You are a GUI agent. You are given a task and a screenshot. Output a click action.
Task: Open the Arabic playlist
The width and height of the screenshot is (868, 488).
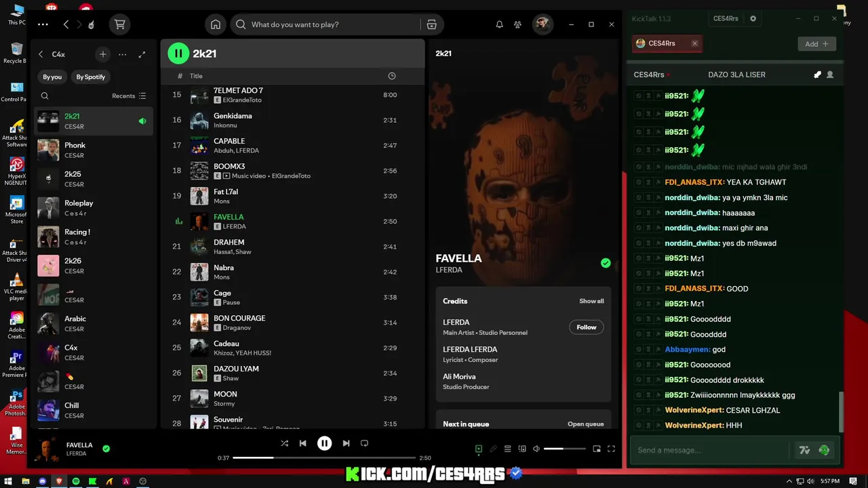pyautogui.click(x=94, y=323)
